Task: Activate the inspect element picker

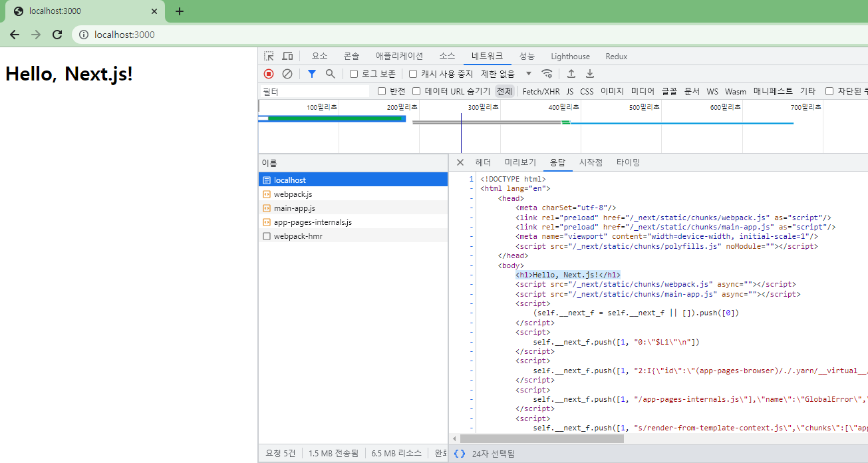Action: [x=269, y=57]
